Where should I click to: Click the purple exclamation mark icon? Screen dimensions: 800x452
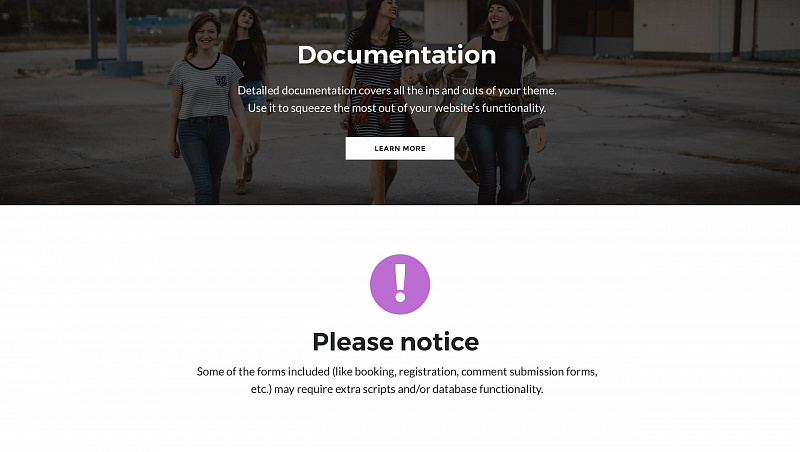click(x=400, y=284)
